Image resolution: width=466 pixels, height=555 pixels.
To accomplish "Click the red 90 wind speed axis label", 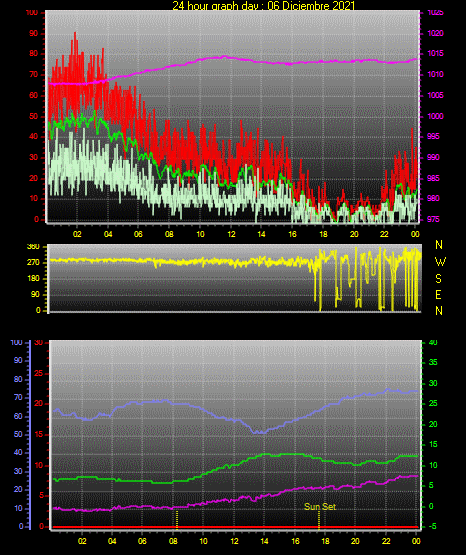I will [x=33, y=34].
